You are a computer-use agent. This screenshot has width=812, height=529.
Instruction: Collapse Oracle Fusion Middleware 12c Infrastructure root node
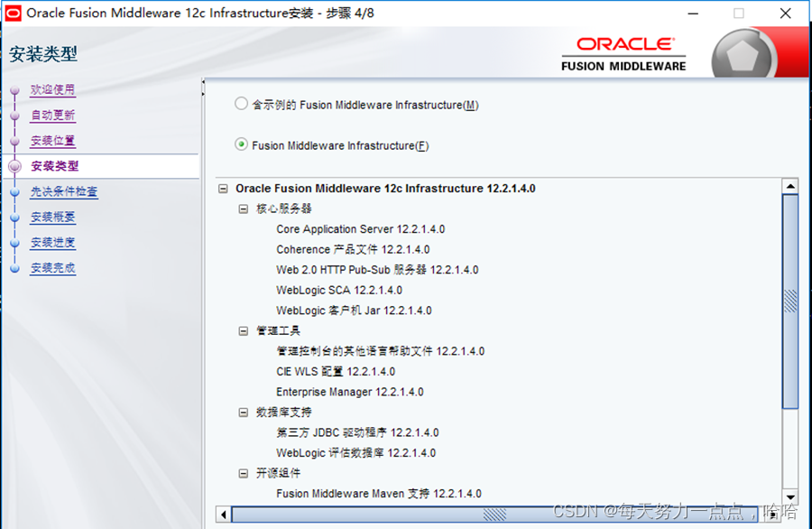click(223, 189)
